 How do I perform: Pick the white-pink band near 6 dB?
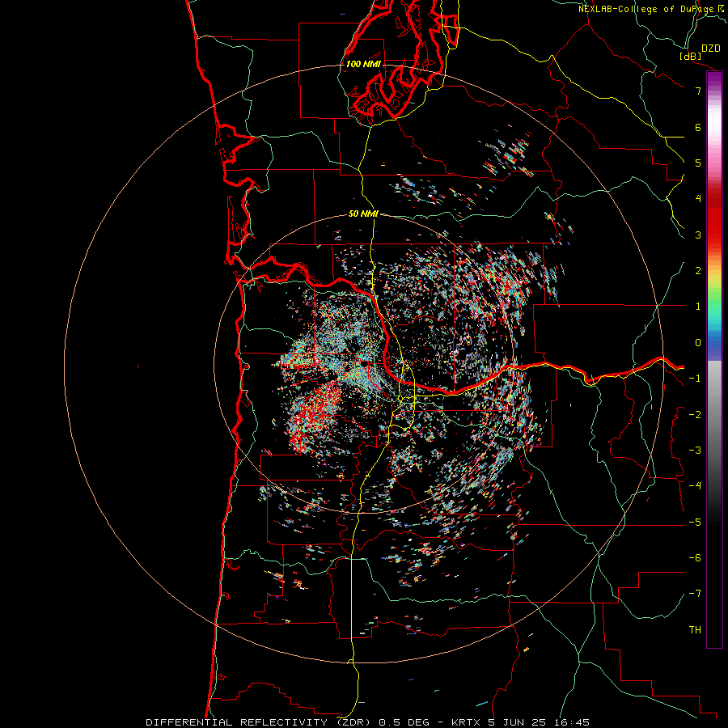tap(714, 125)
